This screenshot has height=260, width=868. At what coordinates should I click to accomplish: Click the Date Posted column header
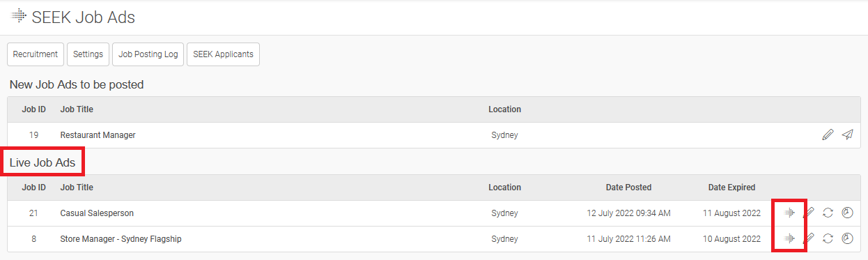click(x=628, y=188)
